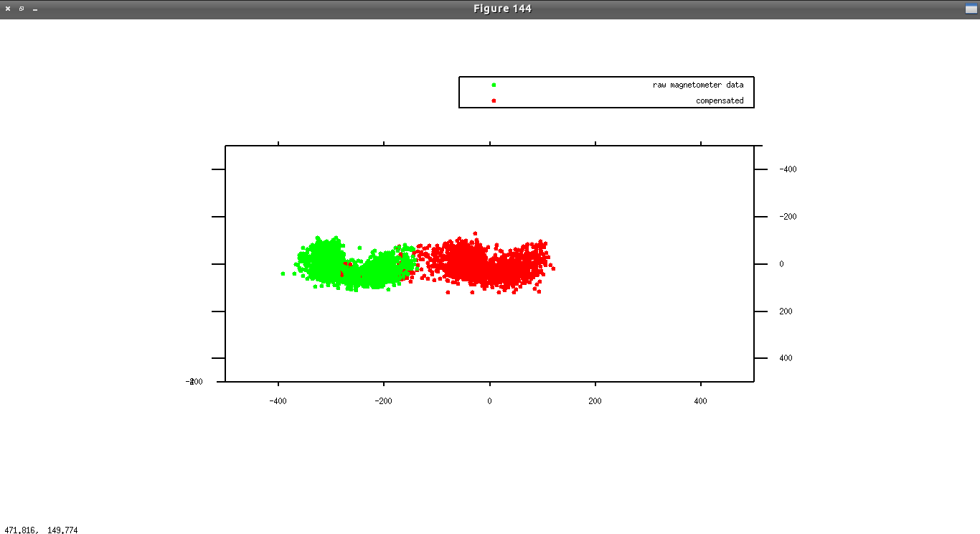The height and width of the screenshot is (534, 980).
Task: Click the bottom x-axis tick label 200
Action: [x=595, y=401]
